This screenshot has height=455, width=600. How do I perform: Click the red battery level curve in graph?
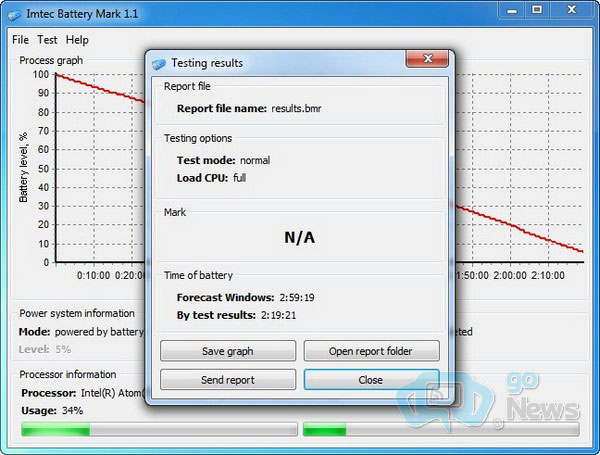(x=100, y=94)
